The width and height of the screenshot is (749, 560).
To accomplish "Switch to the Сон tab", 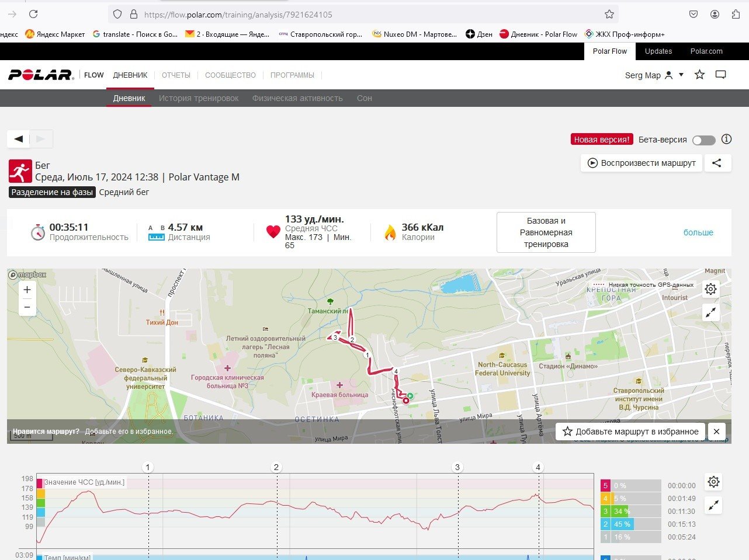I will pyautogui.click(x=365, y=98).
